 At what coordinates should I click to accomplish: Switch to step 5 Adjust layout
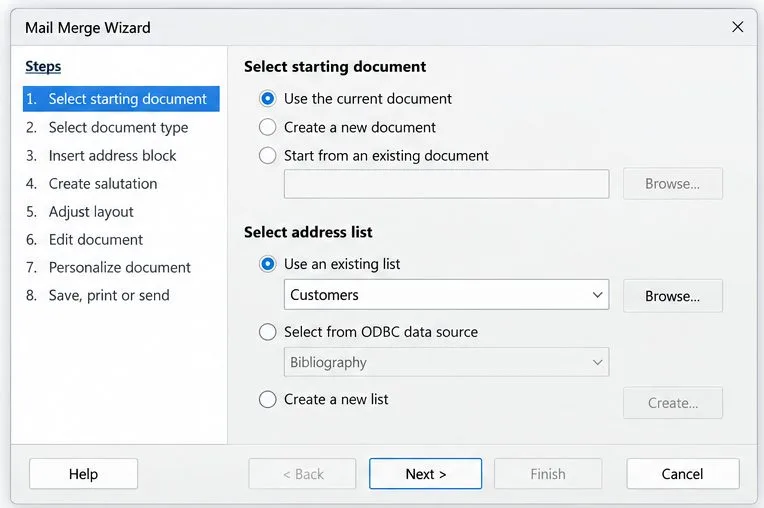tap(79, 212)
